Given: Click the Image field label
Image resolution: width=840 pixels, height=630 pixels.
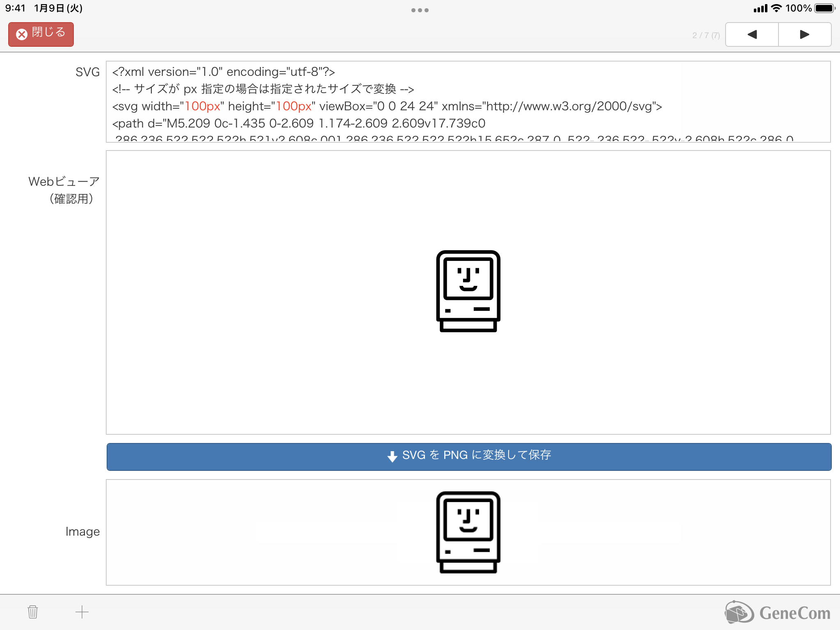Looking at the screenshot, I should (x=82, y=532).
